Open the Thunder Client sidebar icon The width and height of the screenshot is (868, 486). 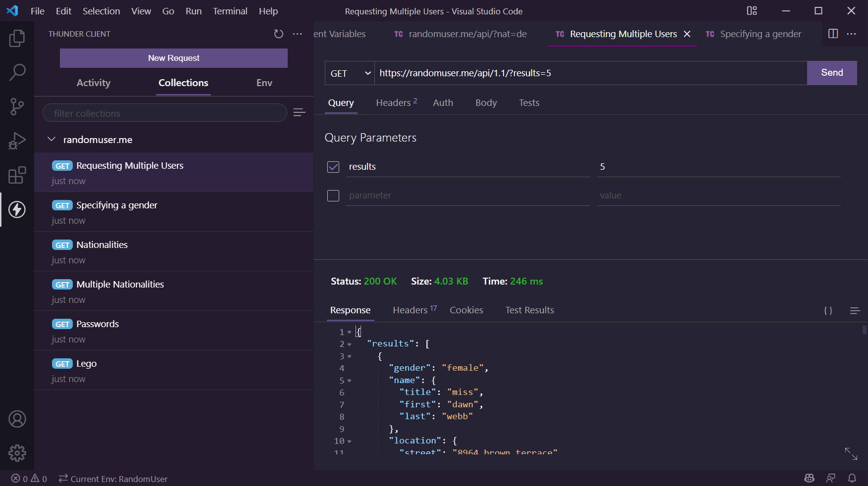click(17, 209)
